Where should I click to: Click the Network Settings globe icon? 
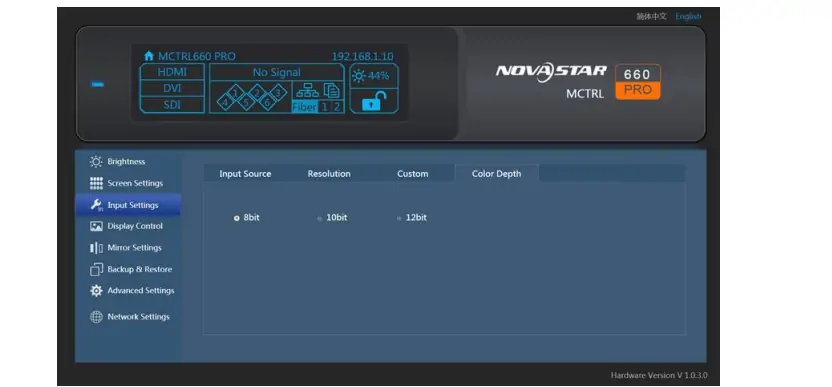[x=96, y=317]
